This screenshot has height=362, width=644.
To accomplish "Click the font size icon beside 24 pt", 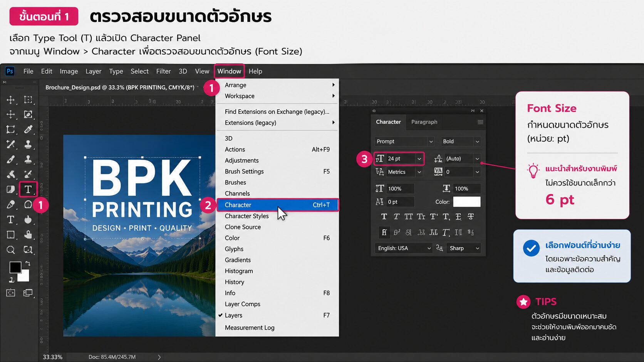I will [x=380, y=158].
